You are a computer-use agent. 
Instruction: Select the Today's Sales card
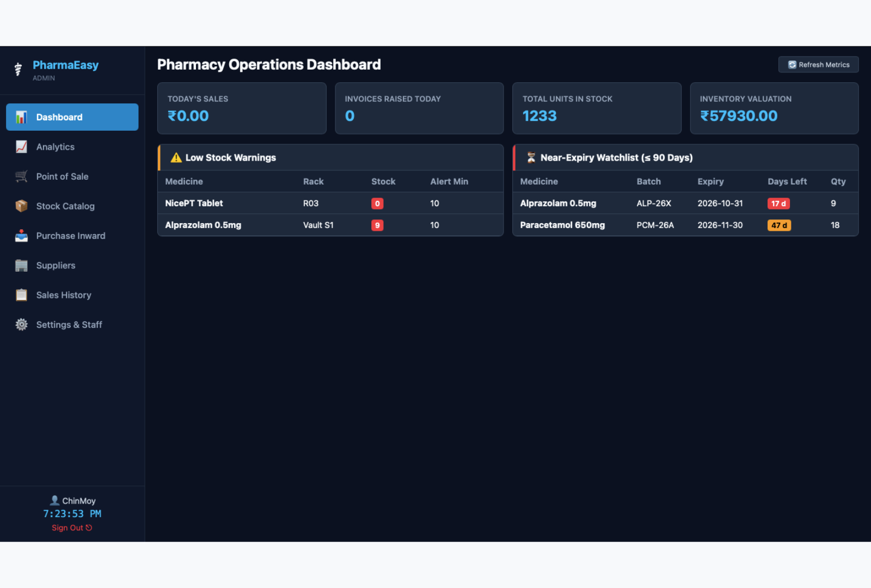tap(242, 108)
